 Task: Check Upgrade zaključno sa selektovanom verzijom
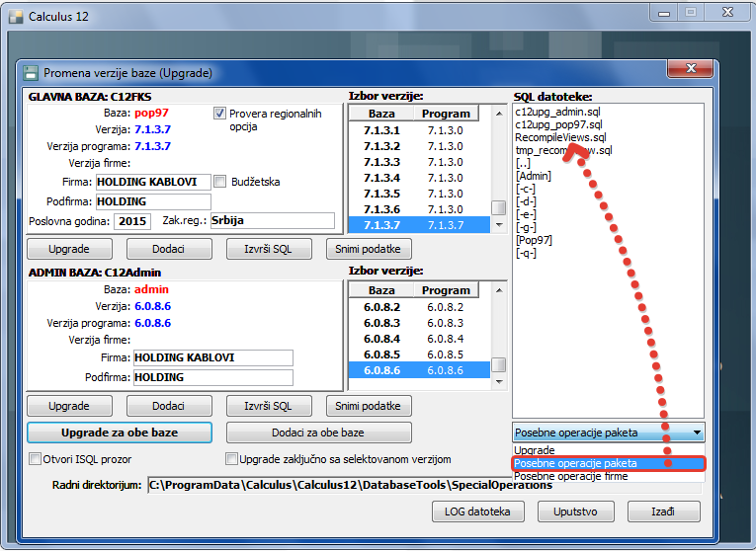pyautogui.click(x=231, y=459)
